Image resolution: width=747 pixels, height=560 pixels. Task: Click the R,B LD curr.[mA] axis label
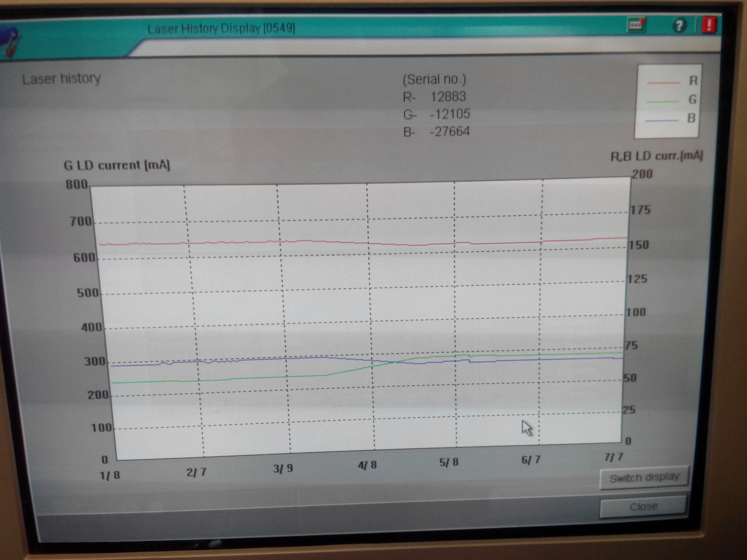point(657,156)
